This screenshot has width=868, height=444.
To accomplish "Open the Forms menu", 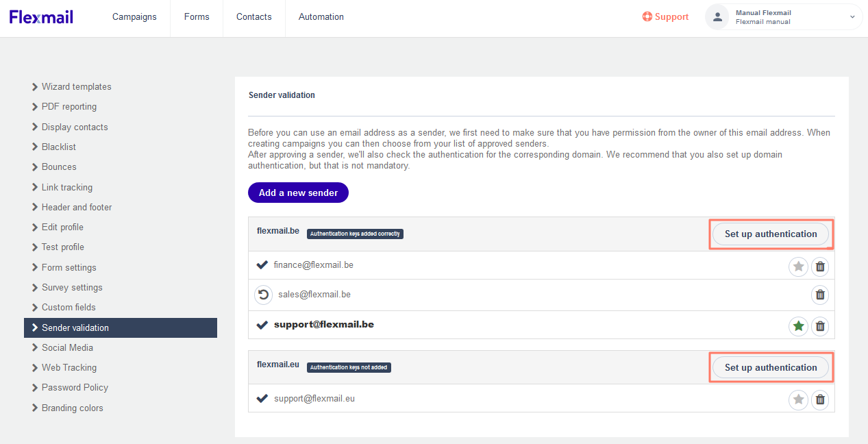I will coord(197,17).
